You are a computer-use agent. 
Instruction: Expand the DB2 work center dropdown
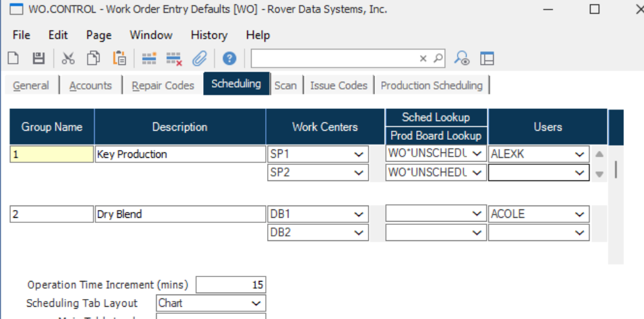point(359,233)
